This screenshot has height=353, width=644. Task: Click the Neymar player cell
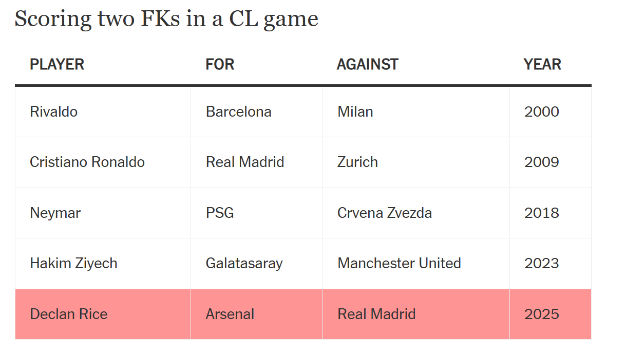pos(103,213)
